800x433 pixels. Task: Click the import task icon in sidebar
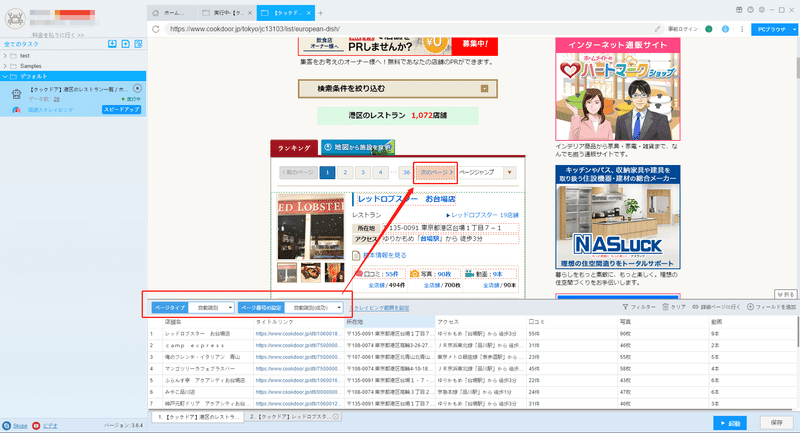pyautogui.click(x=112, y=44)
